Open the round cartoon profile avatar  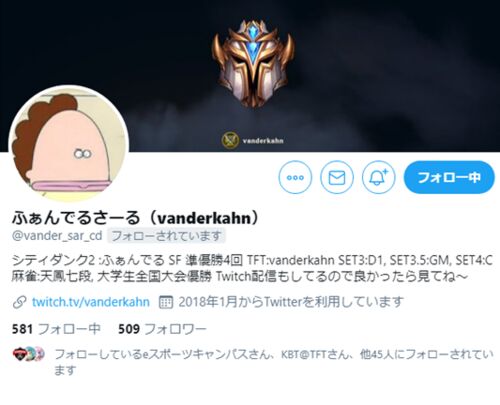[69, 144]
